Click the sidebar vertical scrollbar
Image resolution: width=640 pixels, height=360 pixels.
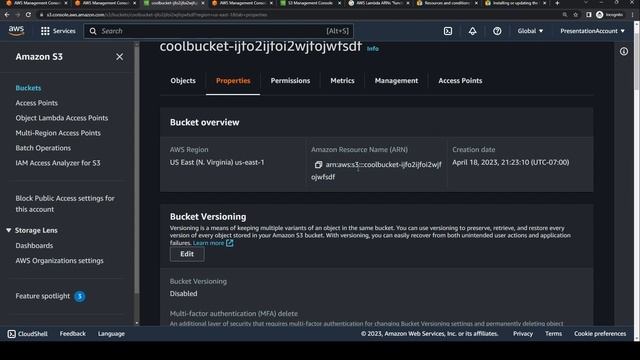137,184
